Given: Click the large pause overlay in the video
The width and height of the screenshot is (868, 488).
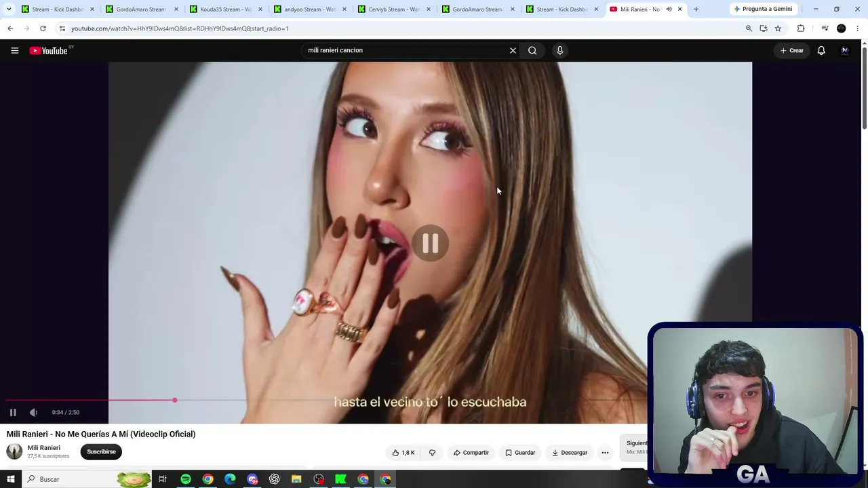Looking at the screenshot, I should click(431, 243).
